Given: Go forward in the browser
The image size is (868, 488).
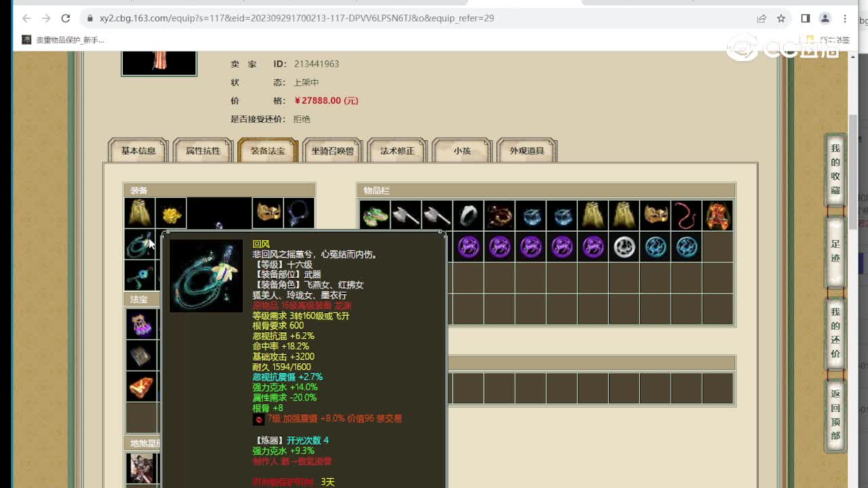Looking at the screenshot, I should [46, 18].
